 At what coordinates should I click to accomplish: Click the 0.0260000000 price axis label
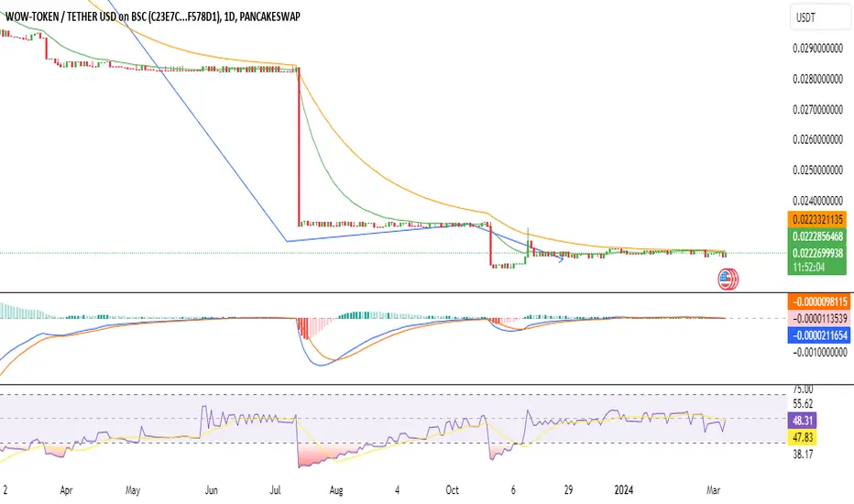[817, 139]
